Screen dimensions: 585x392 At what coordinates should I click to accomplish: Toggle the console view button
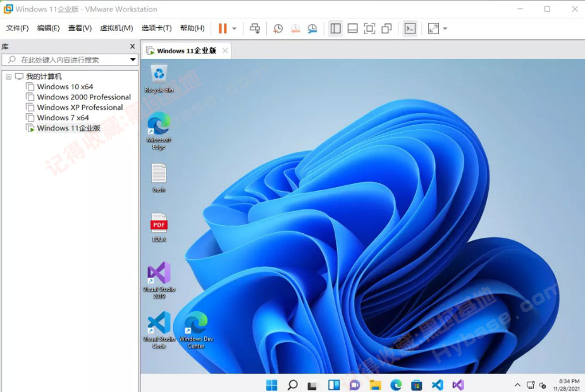click(x=410, y=28)
